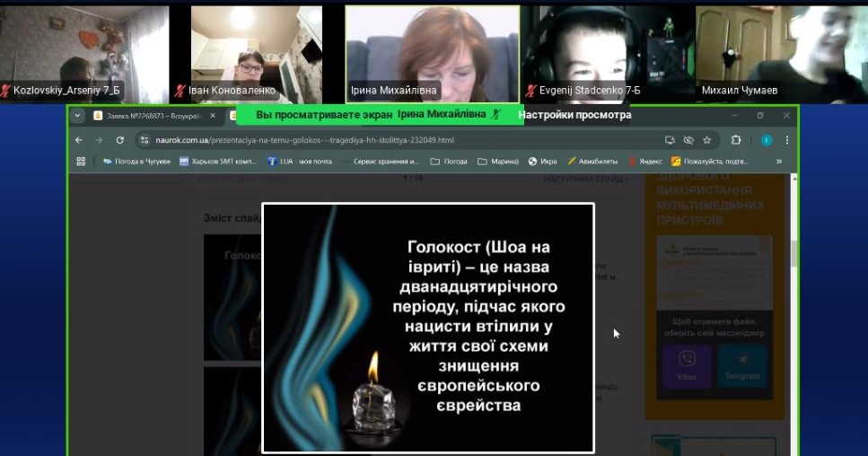Open the Авиабилеты bookmark
Image resolution: width=868 pixels, height=456 pixels.
(592, 161)
